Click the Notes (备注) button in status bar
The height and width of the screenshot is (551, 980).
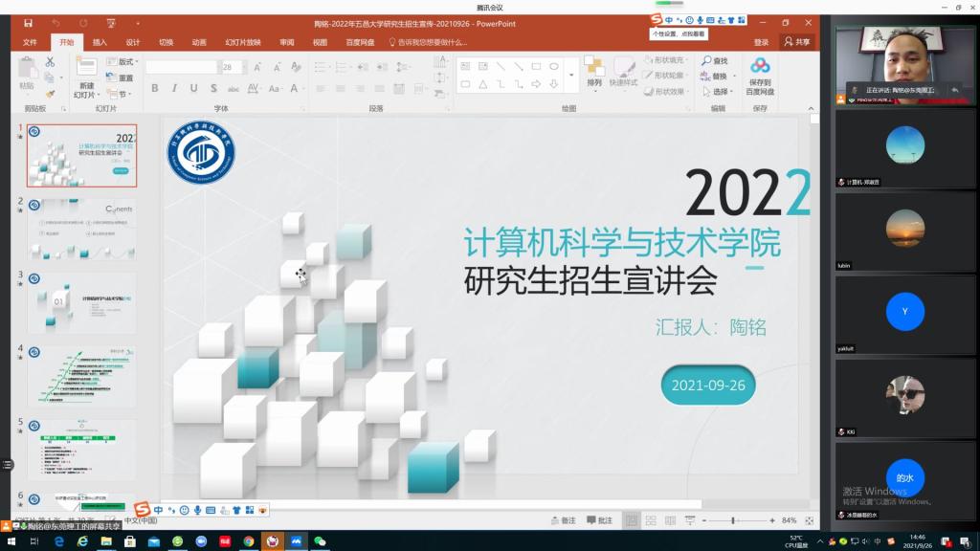click(x=564, y=520)
